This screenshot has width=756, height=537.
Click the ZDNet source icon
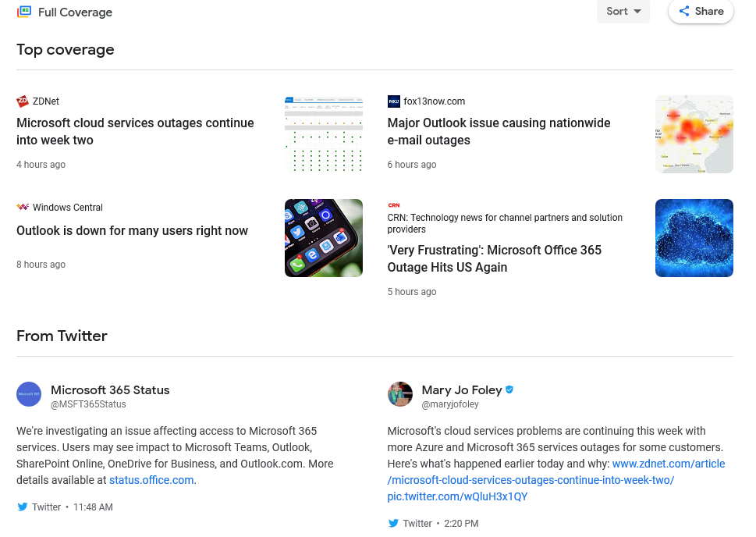[23, 101]
